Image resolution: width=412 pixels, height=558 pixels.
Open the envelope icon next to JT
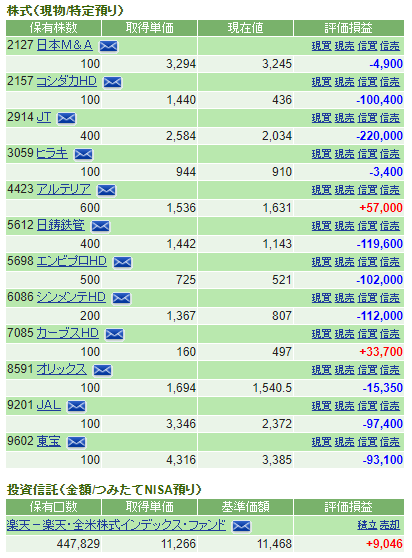(67, 118)
